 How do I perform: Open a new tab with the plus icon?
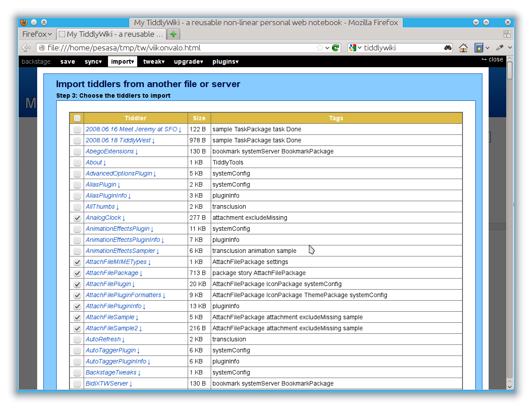click(173, 34)
